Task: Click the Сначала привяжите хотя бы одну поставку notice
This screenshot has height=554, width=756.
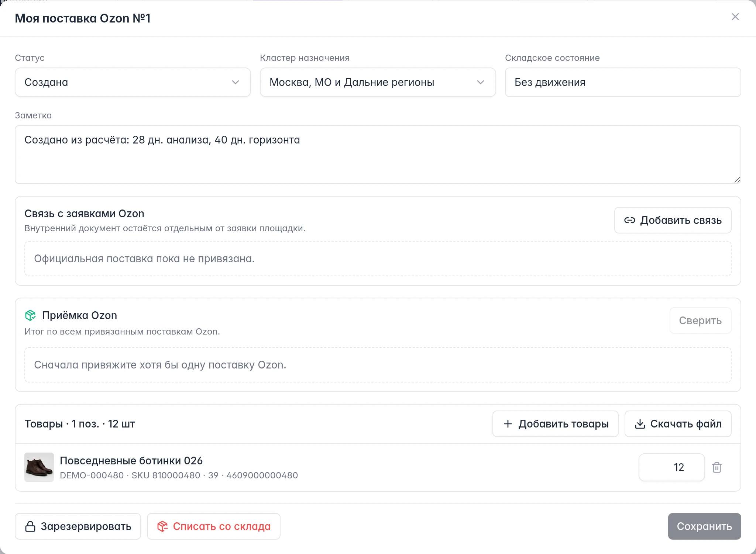Action: coord(378,365)
